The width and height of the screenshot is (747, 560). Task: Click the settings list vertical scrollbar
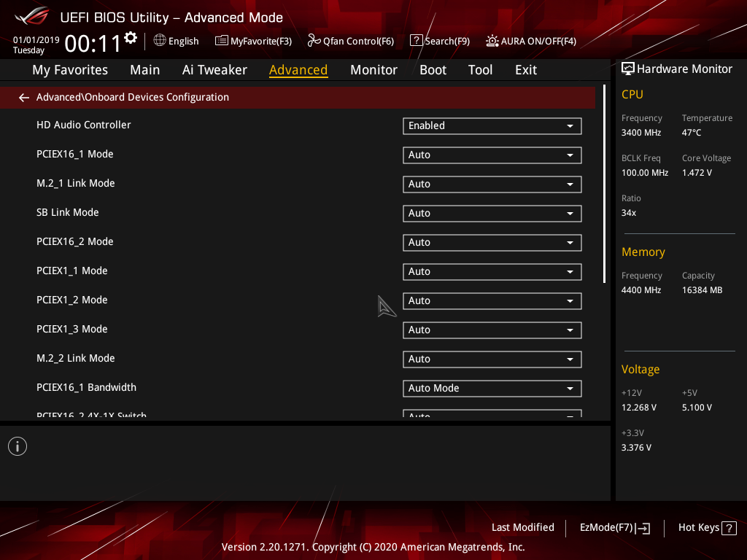coord(604,184)
